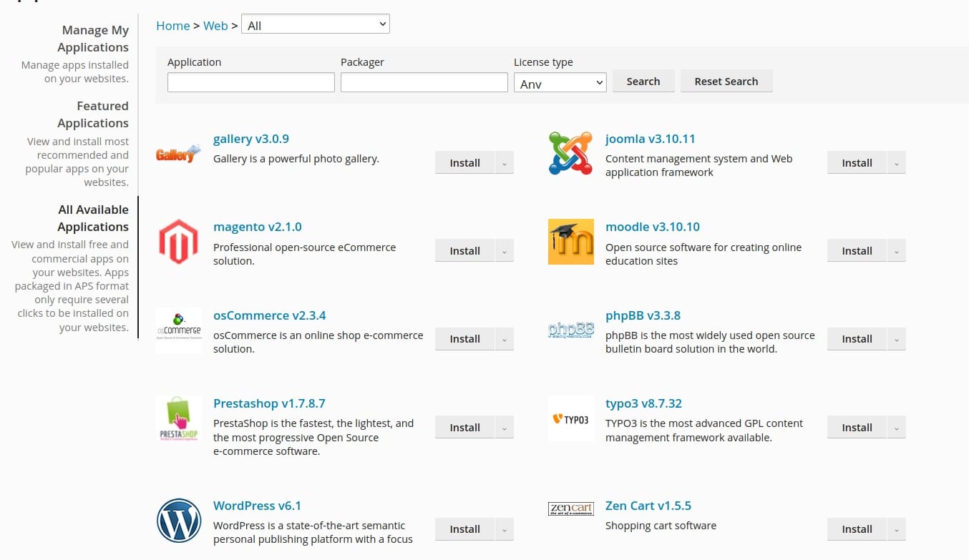Open the typo3 v8.7.32 title link
This screenshot has height=560, width=969.
(643, 403)
